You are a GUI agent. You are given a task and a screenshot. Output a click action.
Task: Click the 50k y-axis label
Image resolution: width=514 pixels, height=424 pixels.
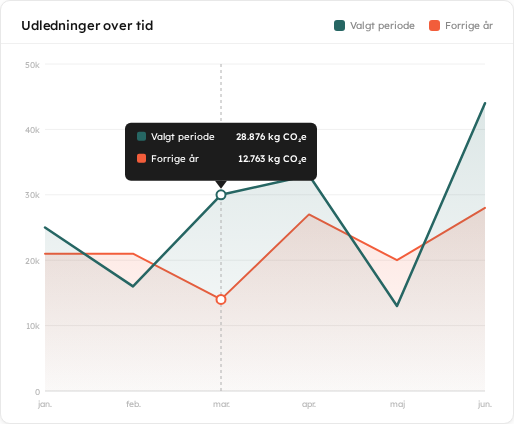tap(32, 65)
